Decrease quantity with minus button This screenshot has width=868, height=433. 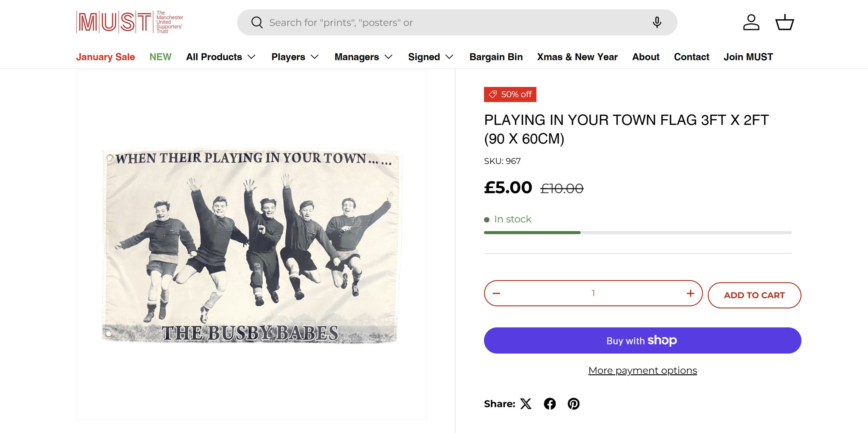pyautogui.click(x=496, y=294)
